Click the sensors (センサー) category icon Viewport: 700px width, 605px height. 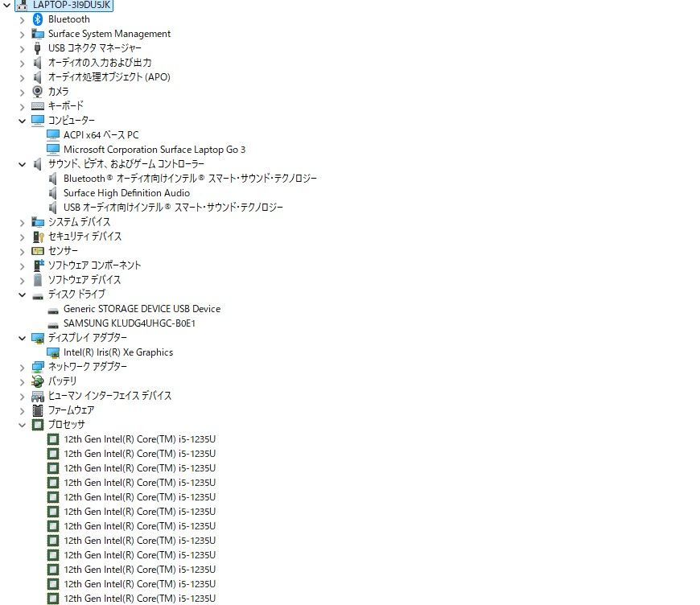(38, 250)
